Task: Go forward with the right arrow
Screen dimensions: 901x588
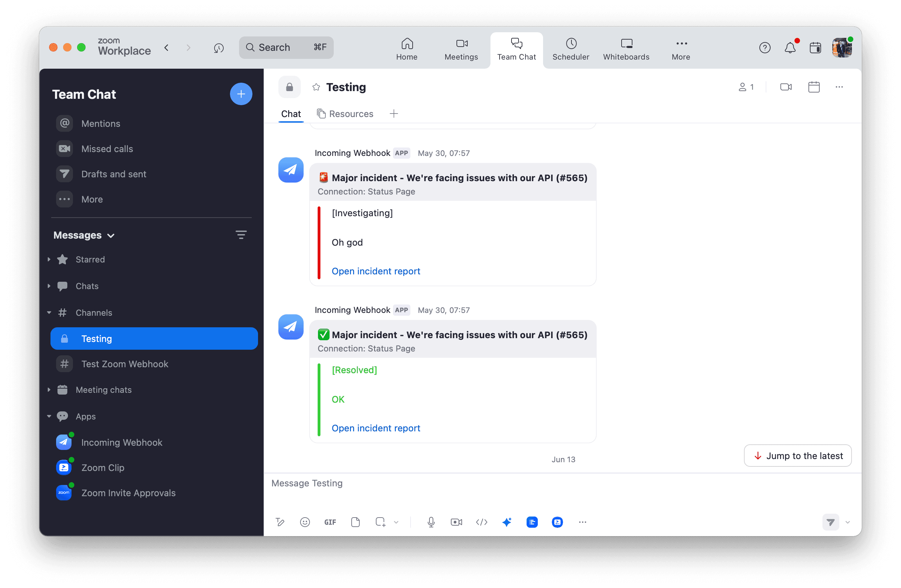Action: pyautogui.click(x=188, y=48)
